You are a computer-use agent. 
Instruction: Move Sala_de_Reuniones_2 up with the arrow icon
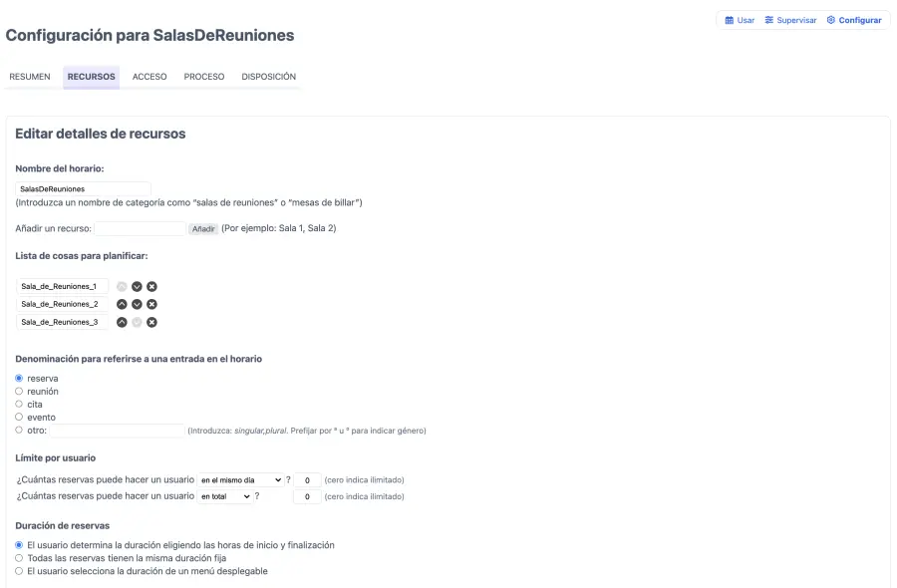click(121, 303)
